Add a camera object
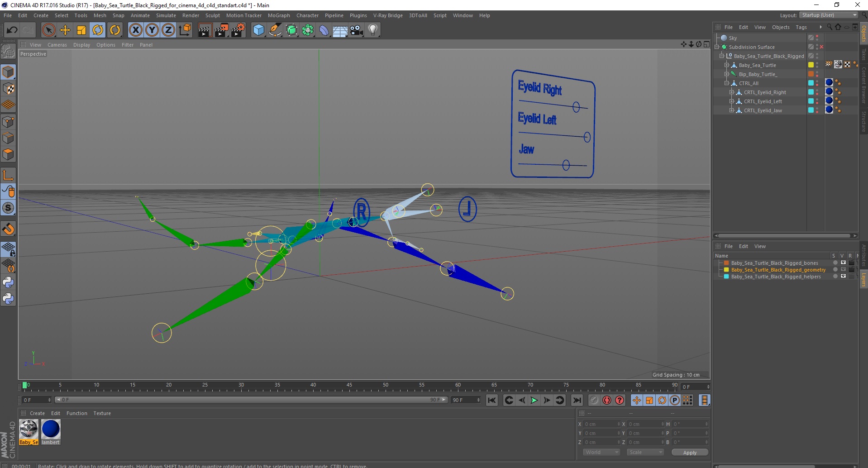Image resolution: width=868 pixels, height=468 pixels. pos(357,30)
